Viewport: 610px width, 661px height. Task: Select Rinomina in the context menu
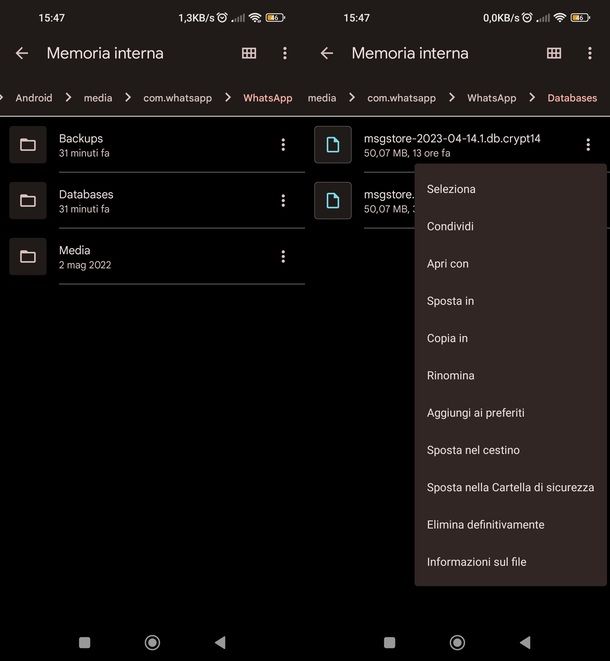tap(450, 376)
